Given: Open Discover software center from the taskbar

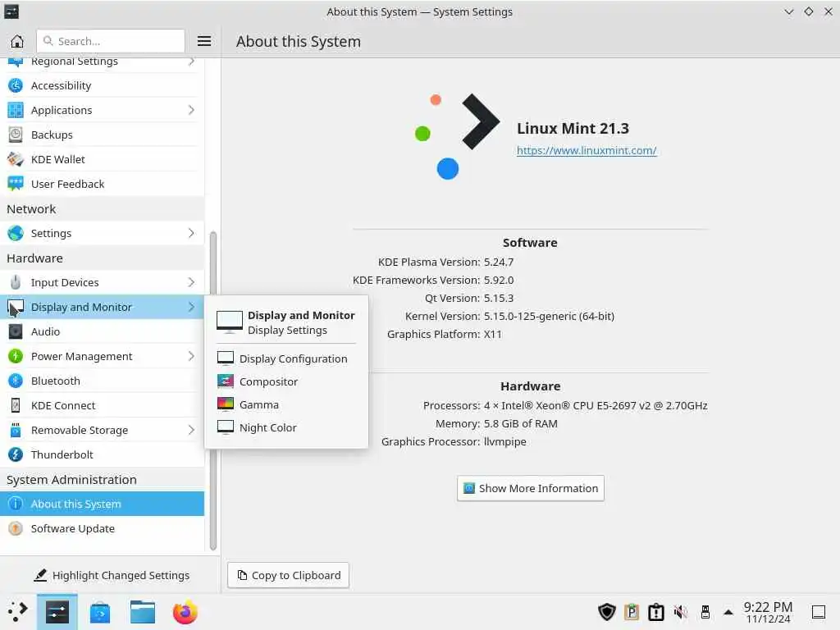Looking at the screenshot, I should point(99,612).
